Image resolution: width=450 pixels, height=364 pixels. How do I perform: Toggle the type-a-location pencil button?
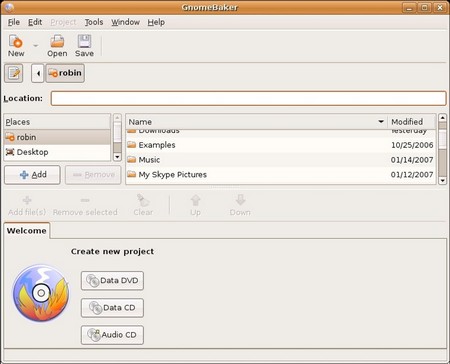pyautogui.click(x=14, y=73)
